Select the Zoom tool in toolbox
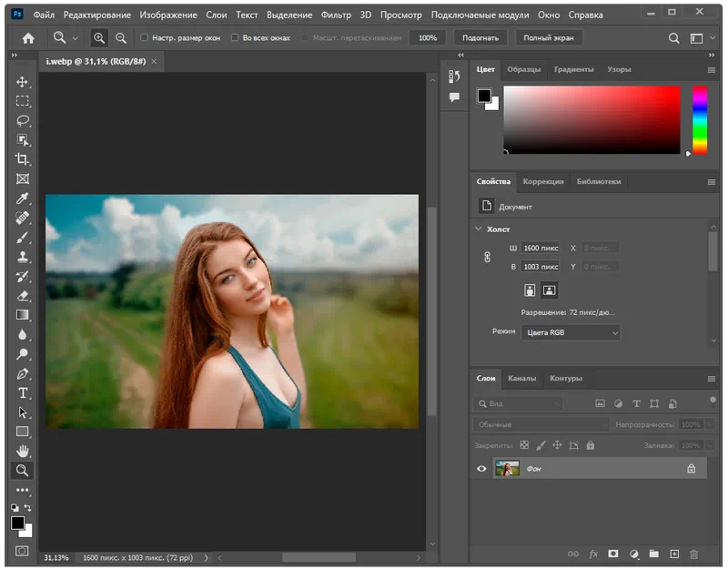 pyautogui.click(x=22, y=471)
